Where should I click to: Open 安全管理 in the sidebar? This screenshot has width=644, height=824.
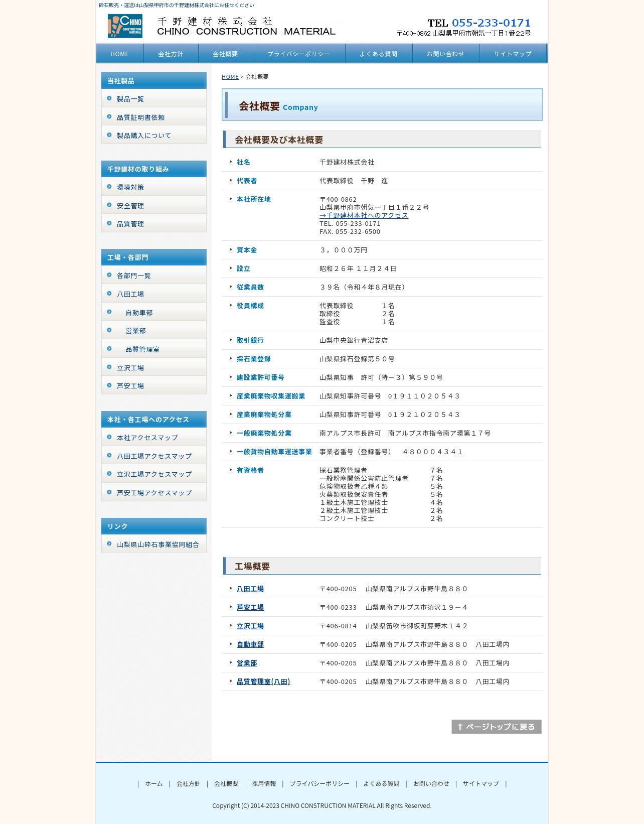point(154,206)
